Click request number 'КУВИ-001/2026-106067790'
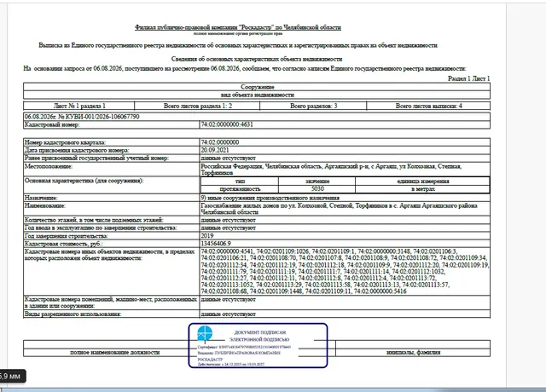 102,117
